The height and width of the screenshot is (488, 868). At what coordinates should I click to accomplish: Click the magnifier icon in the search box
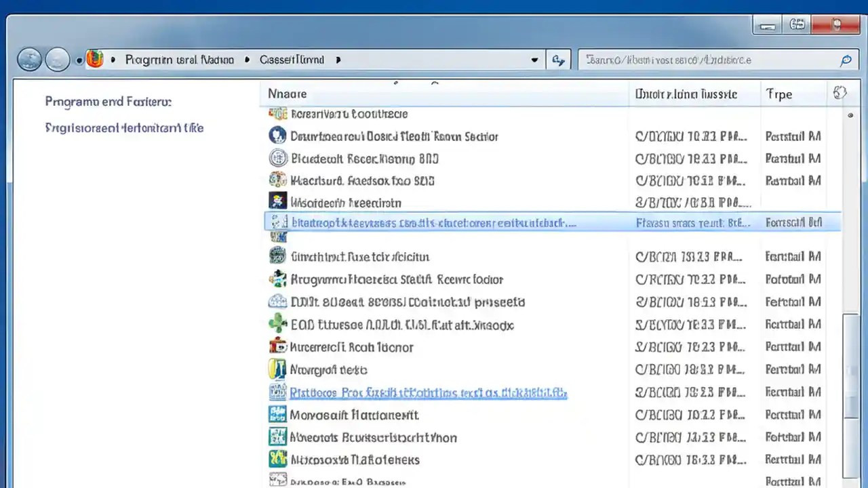(x=846, y=60)
